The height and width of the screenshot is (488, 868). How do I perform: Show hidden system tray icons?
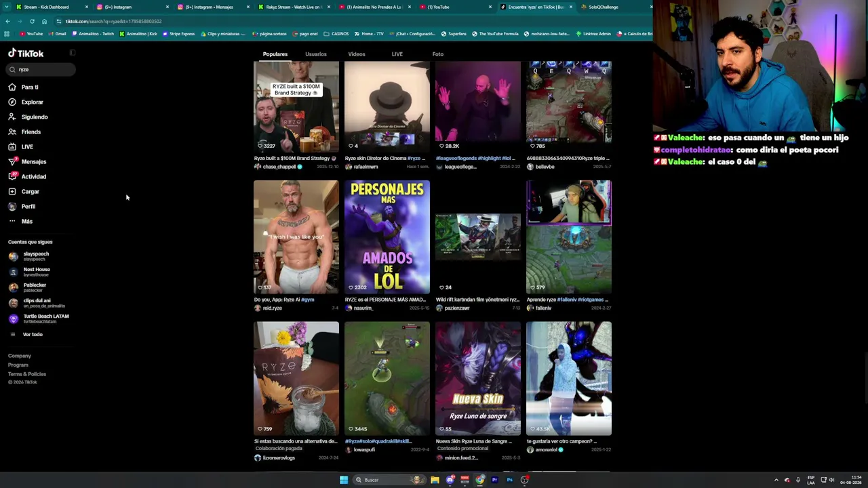776,480
